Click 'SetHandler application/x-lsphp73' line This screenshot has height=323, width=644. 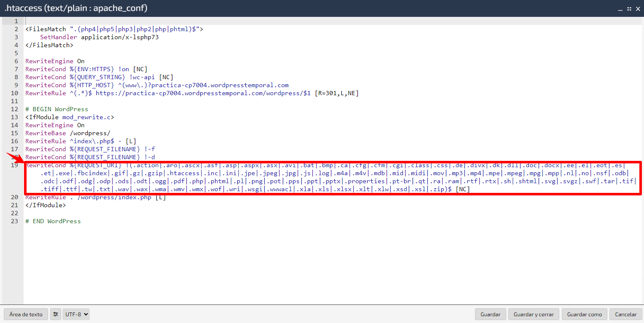click(99, 37)
